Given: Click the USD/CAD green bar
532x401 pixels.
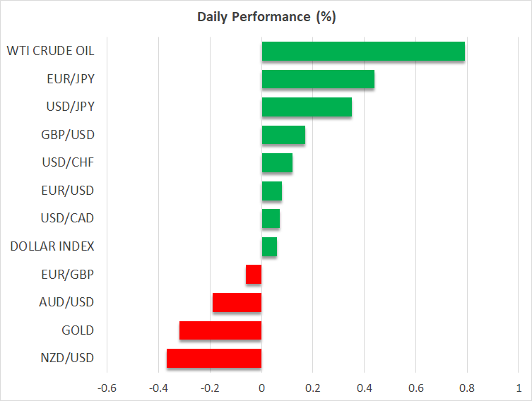Looking at the screenshot, I should (271, 219).
